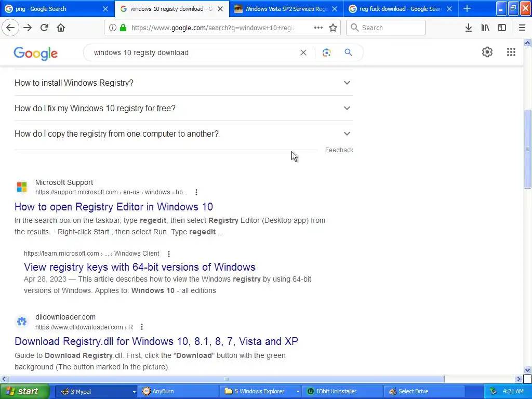Screen dimensions: 532x399
Task: Open options dots for learn.microsoft.com result
Action: (169, 254)
